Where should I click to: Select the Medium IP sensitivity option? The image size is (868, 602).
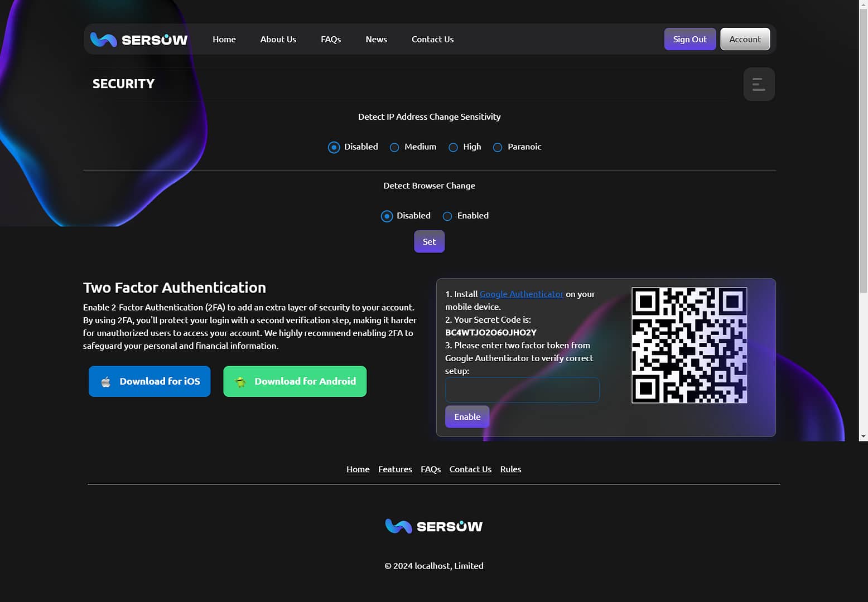coord(394,147)
